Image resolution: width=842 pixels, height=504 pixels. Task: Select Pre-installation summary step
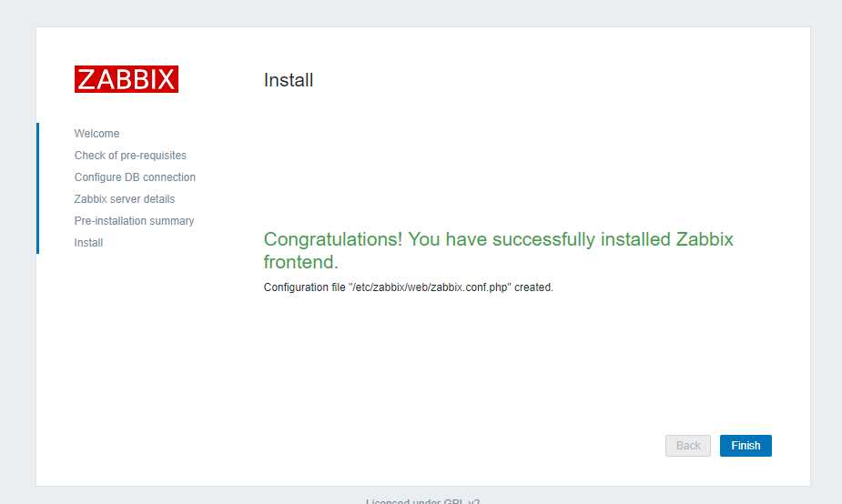point(134,220)
